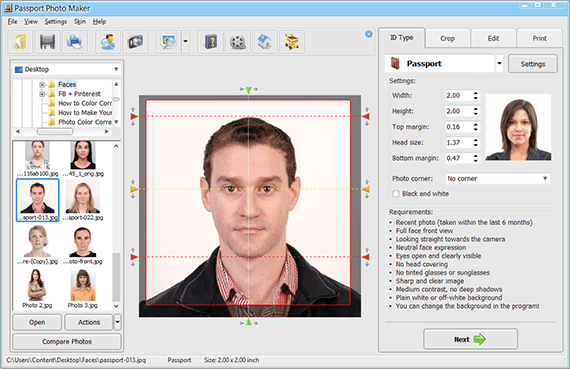Screen dimensions: 570x369
Task: Click the left red crown line marker
Action: tap(134, 116)
